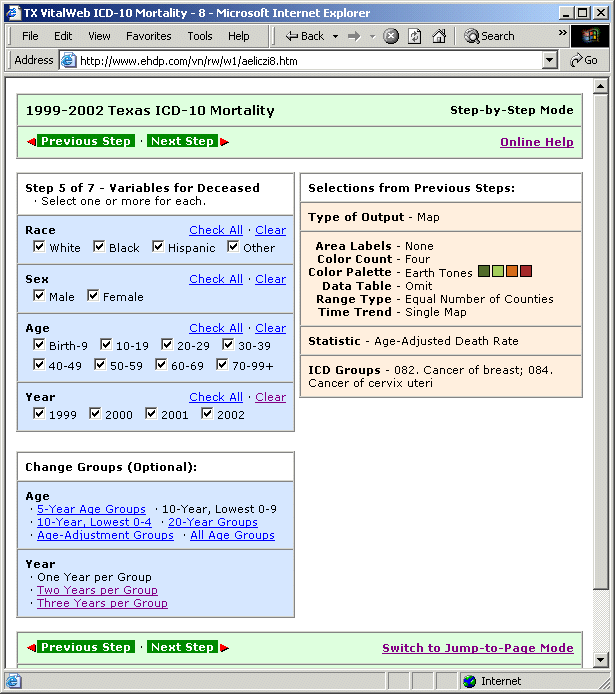Click the Go button beside address bar

(584, 60)
